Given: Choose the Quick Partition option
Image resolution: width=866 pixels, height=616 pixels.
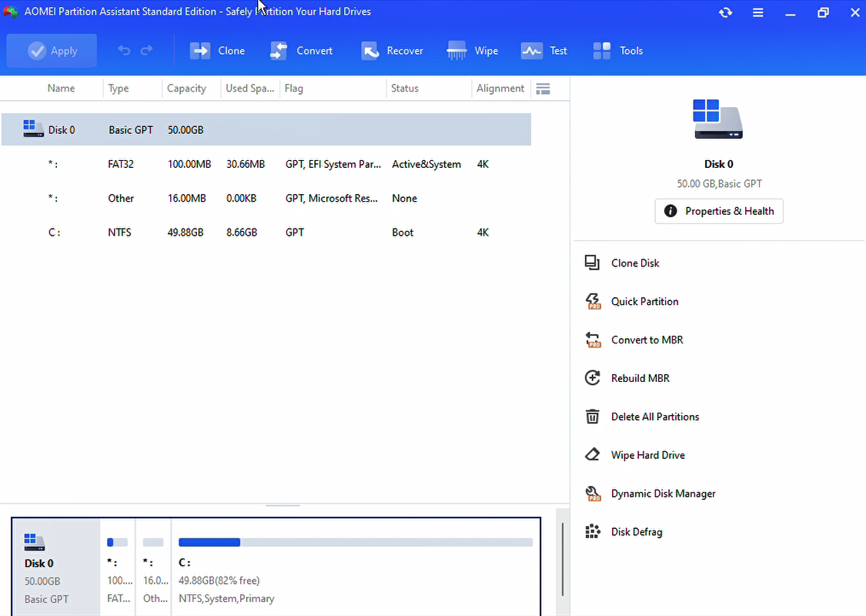Looking at the screenshot, I should [x=644, y=302].
